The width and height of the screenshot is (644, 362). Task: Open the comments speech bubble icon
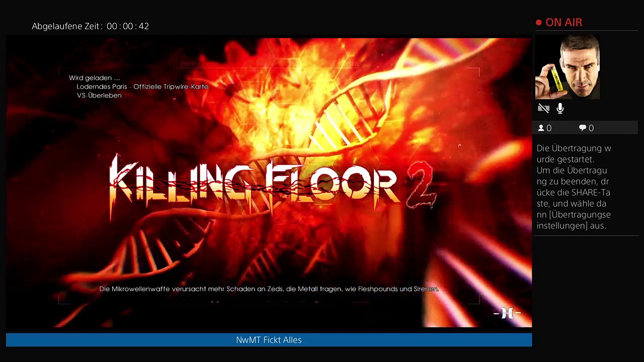(583, 128)
